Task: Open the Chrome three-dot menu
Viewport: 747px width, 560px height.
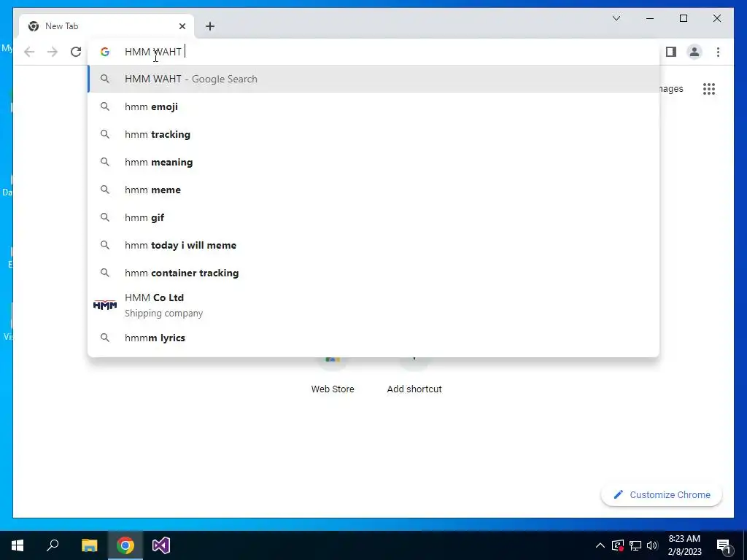Action: [x=718, y=52]
